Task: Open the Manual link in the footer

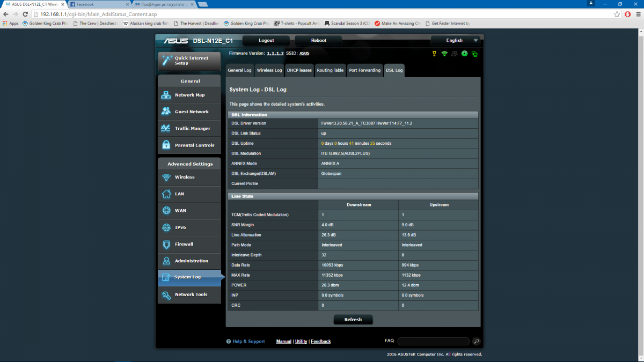Action: [283, 342]
